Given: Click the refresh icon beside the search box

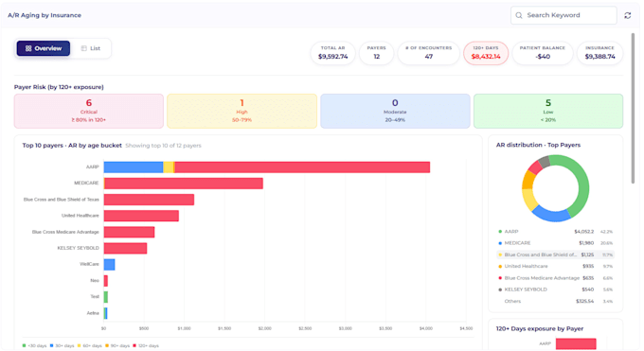Looking at the screenshot, I should coord(627,15).
